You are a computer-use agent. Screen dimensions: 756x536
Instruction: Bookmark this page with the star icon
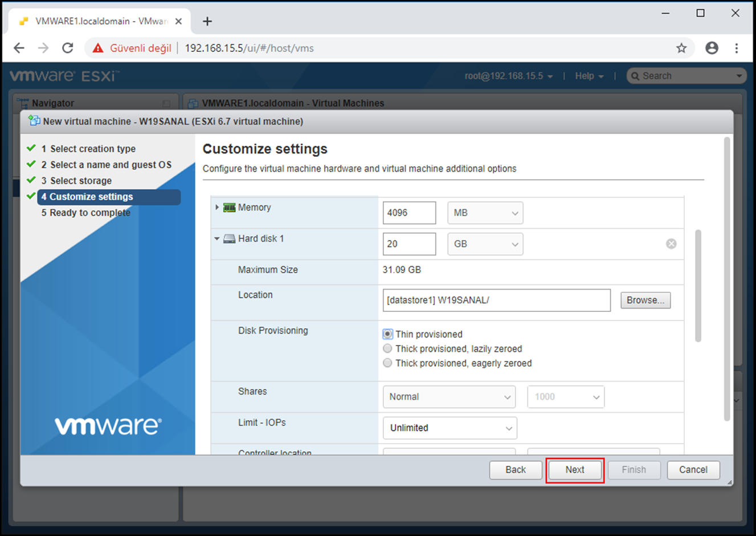[681, 48]
